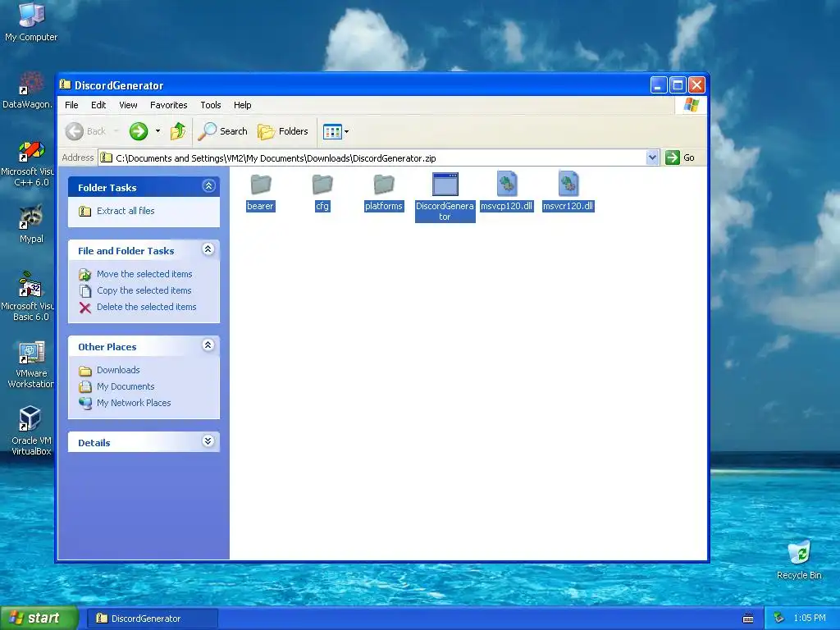Collapse the File and Folder Tasks panel
840x630 pixels.
208,249
